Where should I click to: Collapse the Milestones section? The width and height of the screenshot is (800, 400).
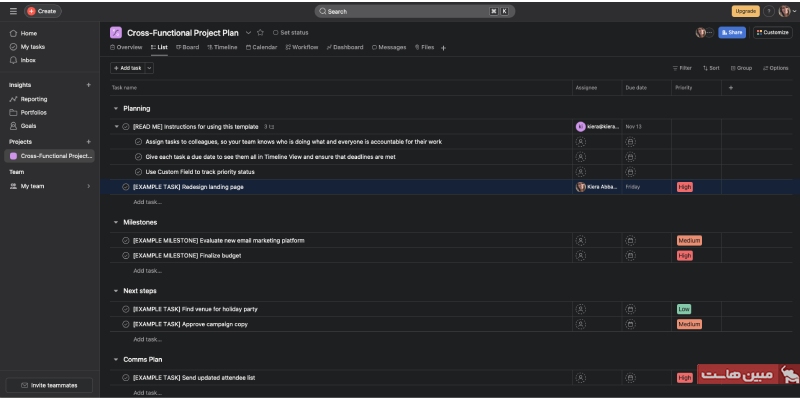(x=116, y=222)
